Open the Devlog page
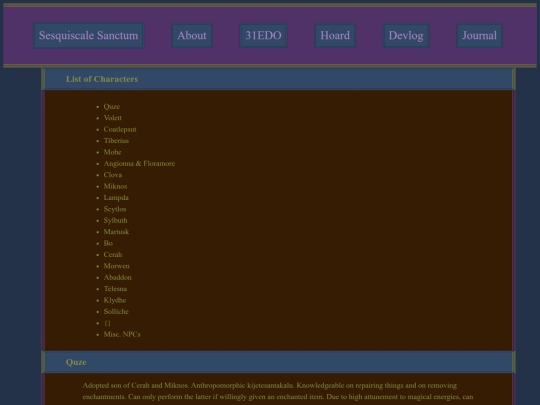 point(406,35)
